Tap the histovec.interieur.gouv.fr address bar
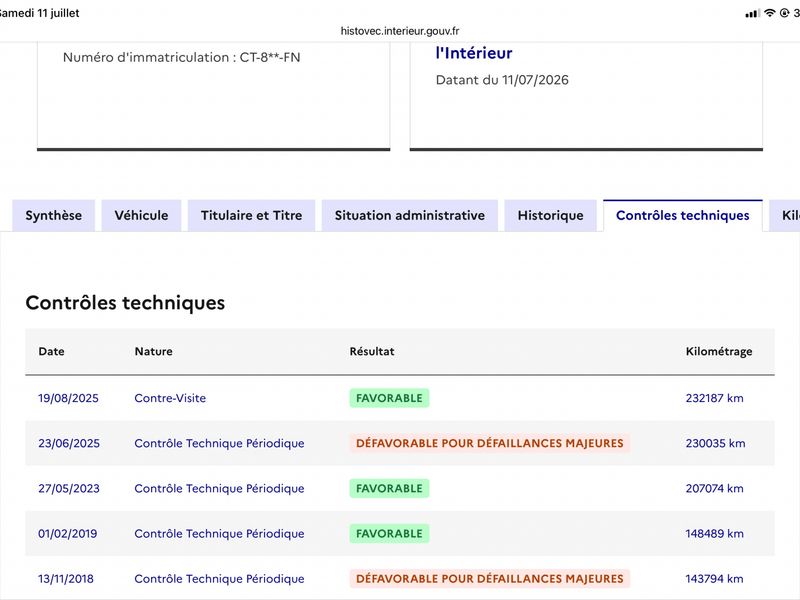Viewport: 800px width, 600px height. [x=400, y=31]
